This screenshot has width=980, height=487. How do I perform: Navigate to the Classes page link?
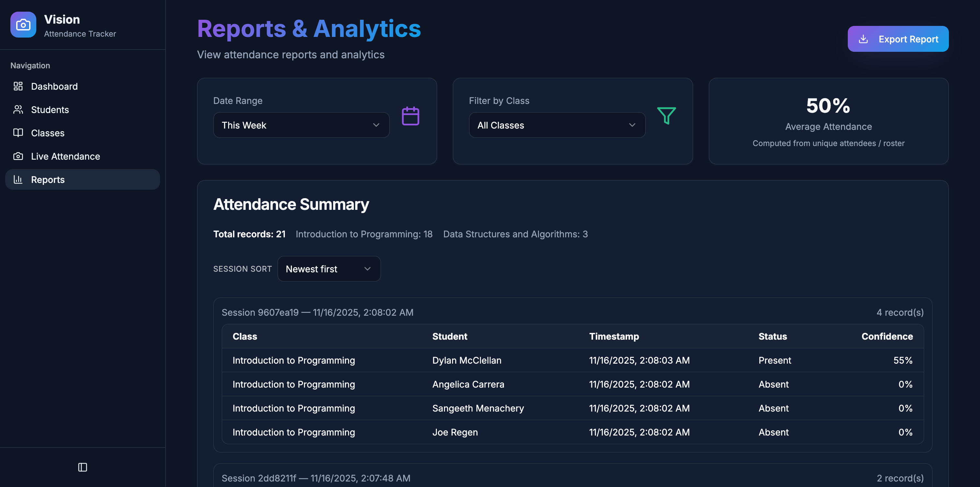pyautogui.click(x=48, y=133)
